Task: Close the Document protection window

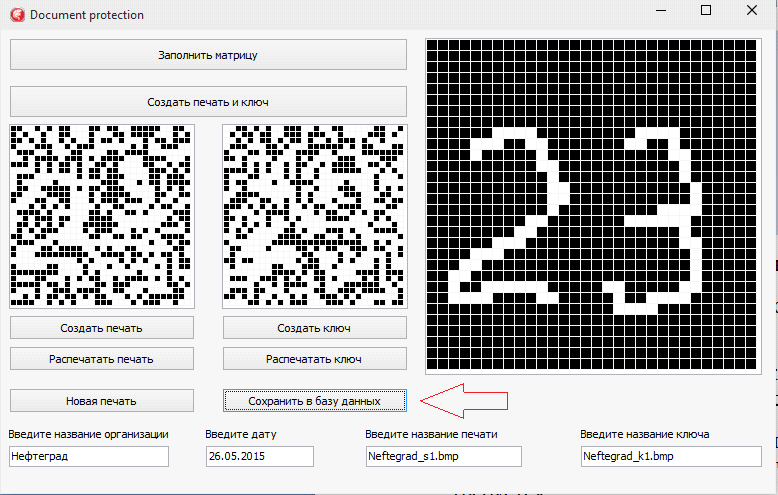Action: click(752, 10)
